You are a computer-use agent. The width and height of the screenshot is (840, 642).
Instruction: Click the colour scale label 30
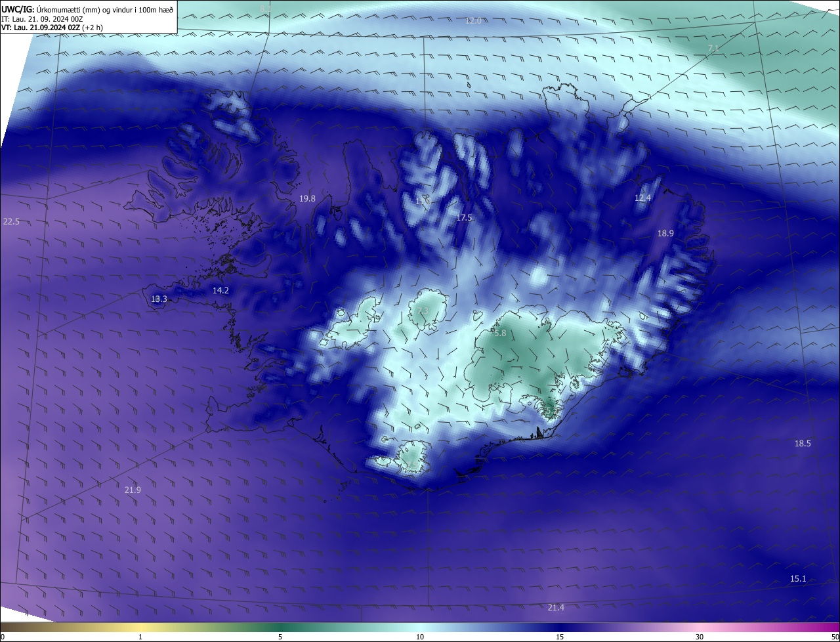click(x=700, y=637)
